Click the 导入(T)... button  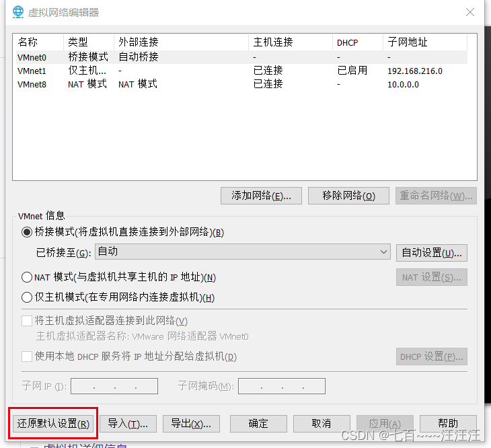point(128,424)
